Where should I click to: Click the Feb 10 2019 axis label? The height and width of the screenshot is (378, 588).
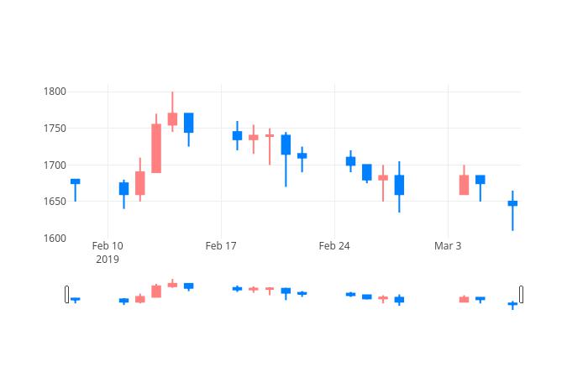(x=108, y=252)
